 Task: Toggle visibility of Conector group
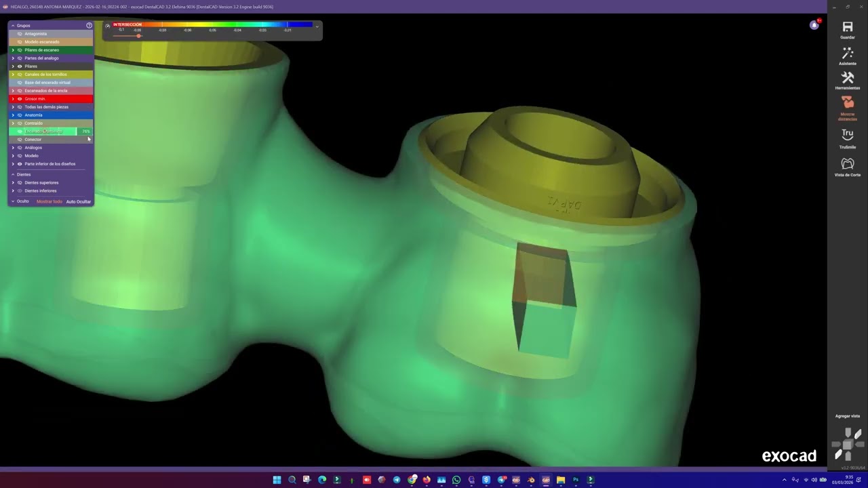click(20, 140)
